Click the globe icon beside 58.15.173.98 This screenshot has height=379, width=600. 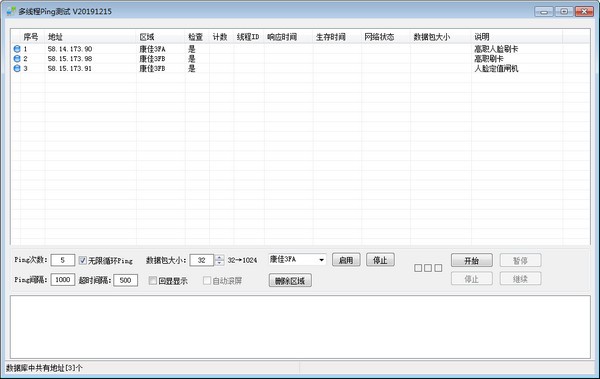[17, 59]
